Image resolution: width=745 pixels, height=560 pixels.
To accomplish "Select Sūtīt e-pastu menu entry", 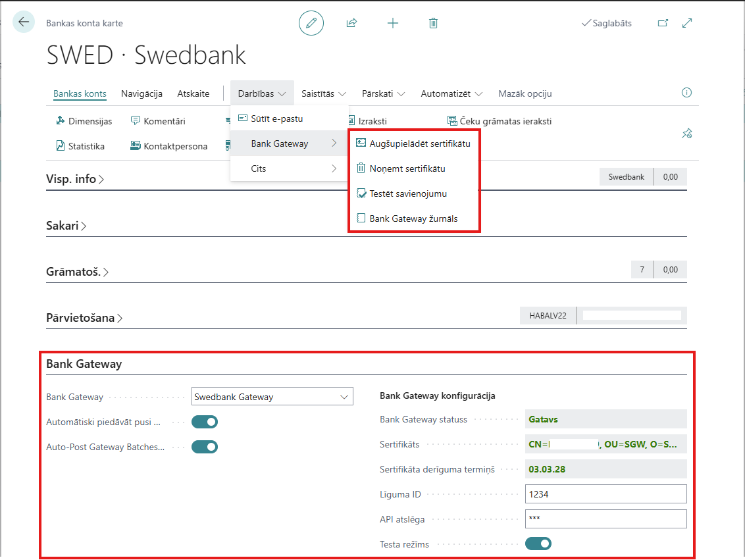I will (x=290, y=118).
